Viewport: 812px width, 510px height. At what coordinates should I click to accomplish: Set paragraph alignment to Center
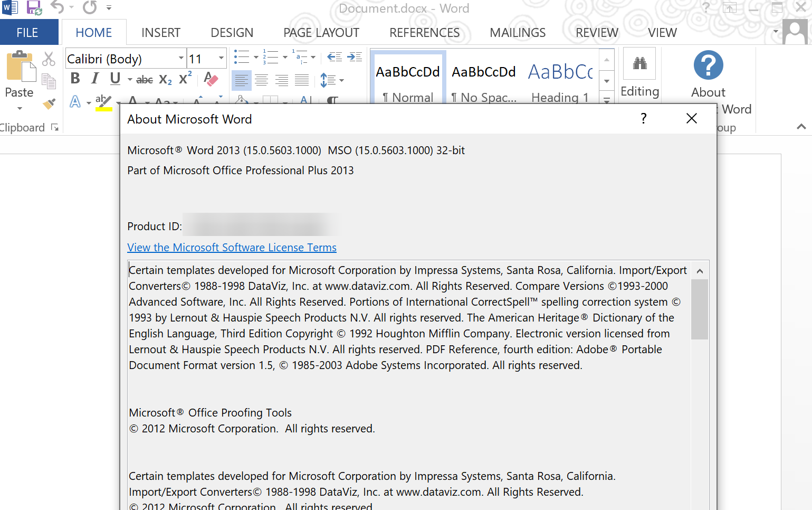pyautogui.click(x=261, y=80)
